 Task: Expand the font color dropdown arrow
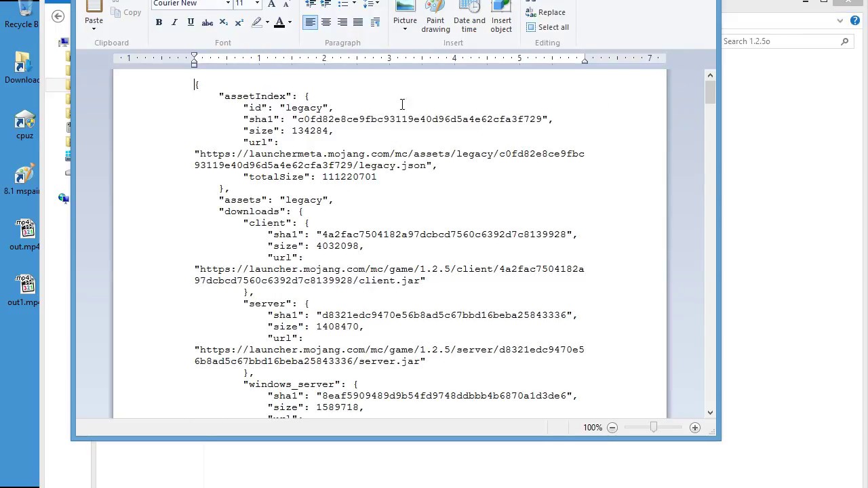[290, 22]
